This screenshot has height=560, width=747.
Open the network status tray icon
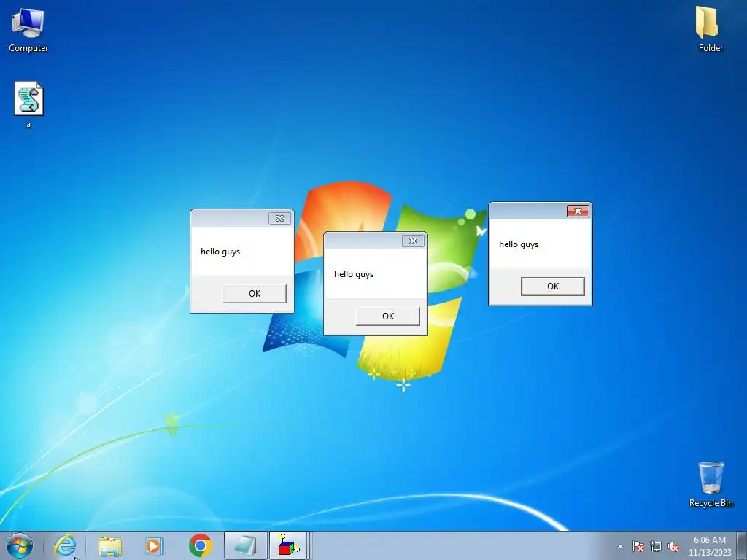(x=656, y=546)
